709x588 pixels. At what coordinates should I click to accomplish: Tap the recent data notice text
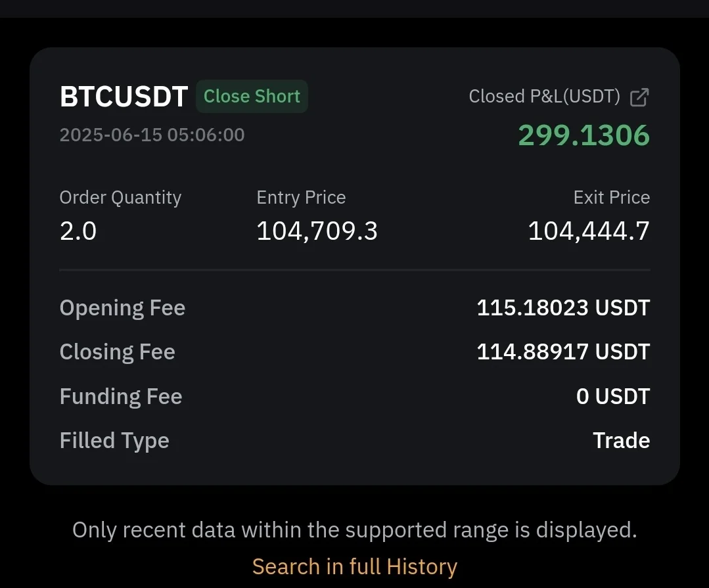(354, 530)
